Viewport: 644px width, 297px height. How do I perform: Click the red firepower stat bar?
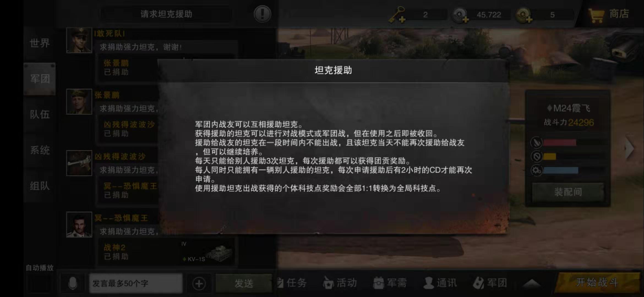[x=560, y=142]
